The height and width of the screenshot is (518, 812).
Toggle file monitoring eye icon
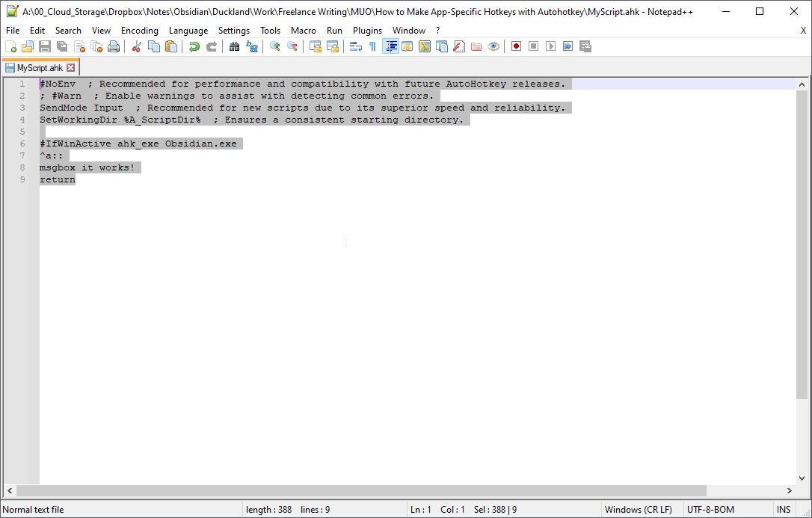point(493,46)
